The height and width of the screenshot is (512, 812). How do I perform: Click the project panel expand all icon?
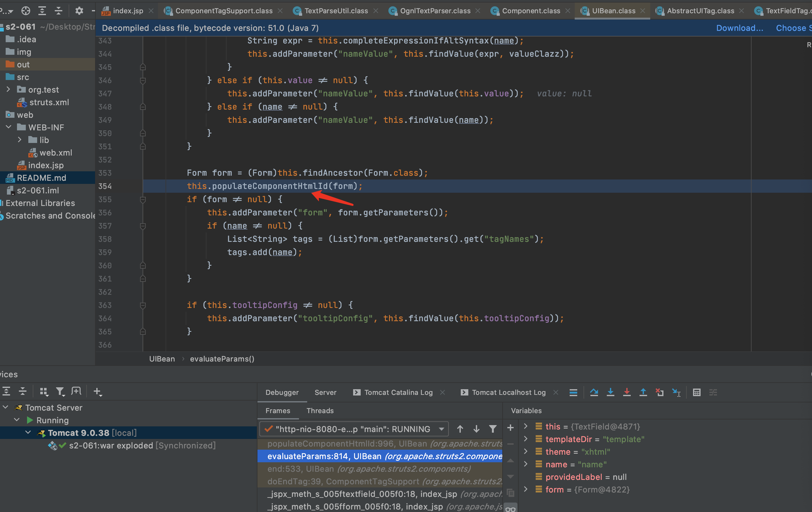tap(42, 11)
